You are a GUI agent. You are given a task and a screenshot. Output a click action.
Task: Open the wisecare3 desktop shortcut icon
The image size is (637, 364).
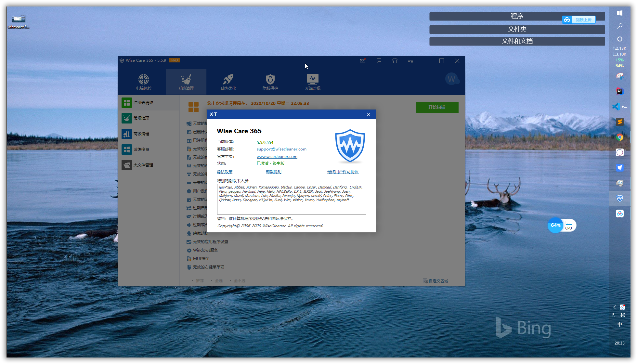point(19,21)
